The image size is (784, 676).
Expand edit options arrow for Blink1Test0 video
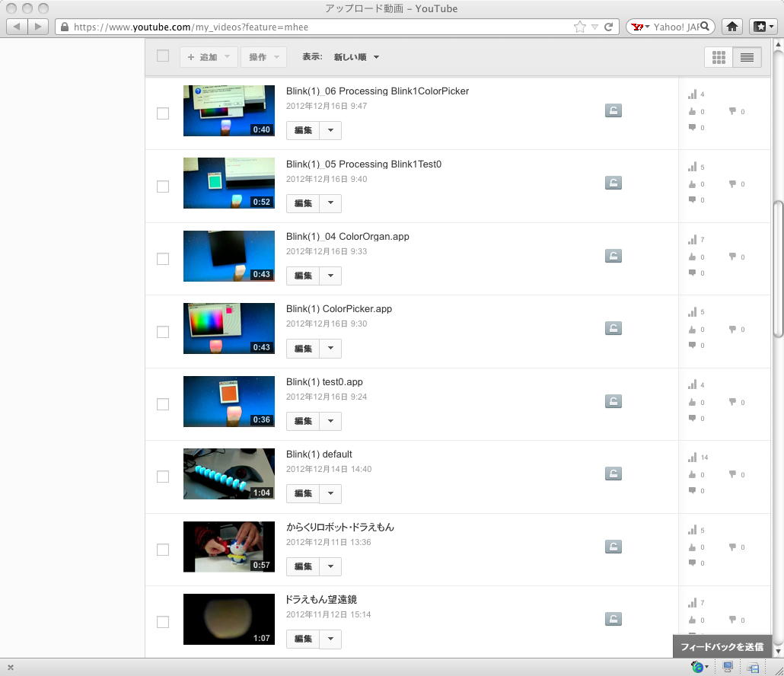pyautogui.click(x=330, y=203)
